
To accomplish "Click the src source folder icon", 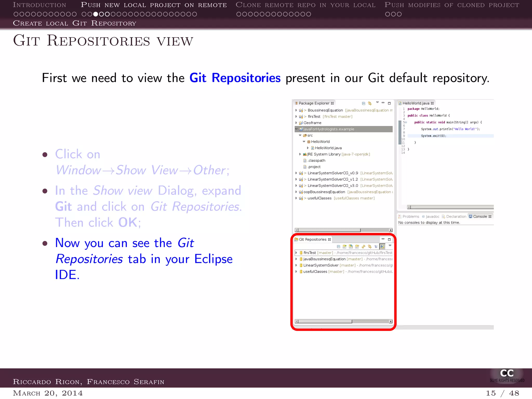I will point(305,135).
